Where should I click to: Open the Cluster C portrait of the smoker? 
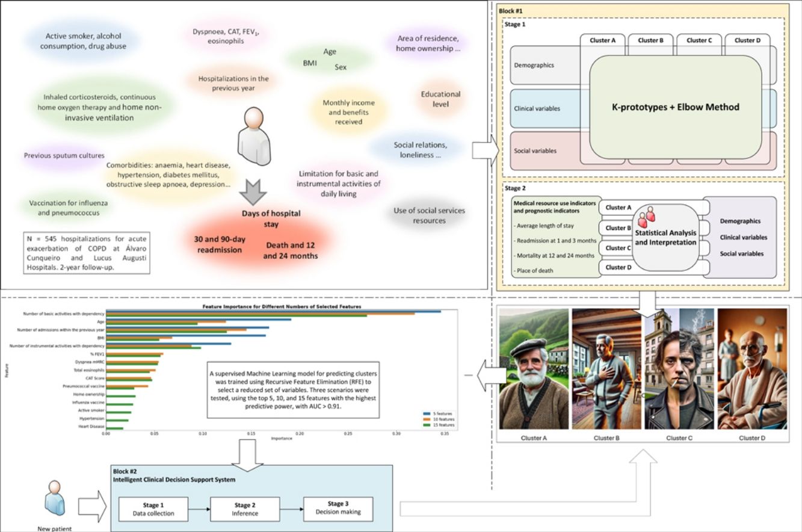coord(679,369)
